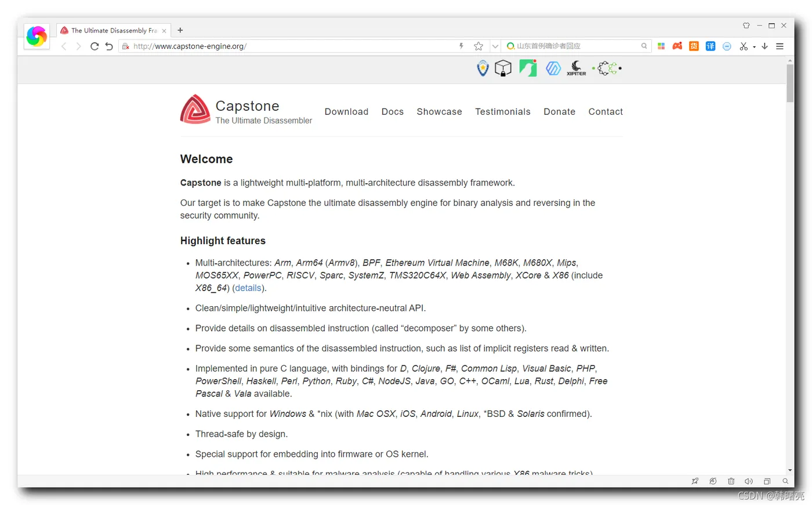This screenshot has height=505, width=812.
Task: Open the 360 browser logo menu
Action: (x=37, y=36)
